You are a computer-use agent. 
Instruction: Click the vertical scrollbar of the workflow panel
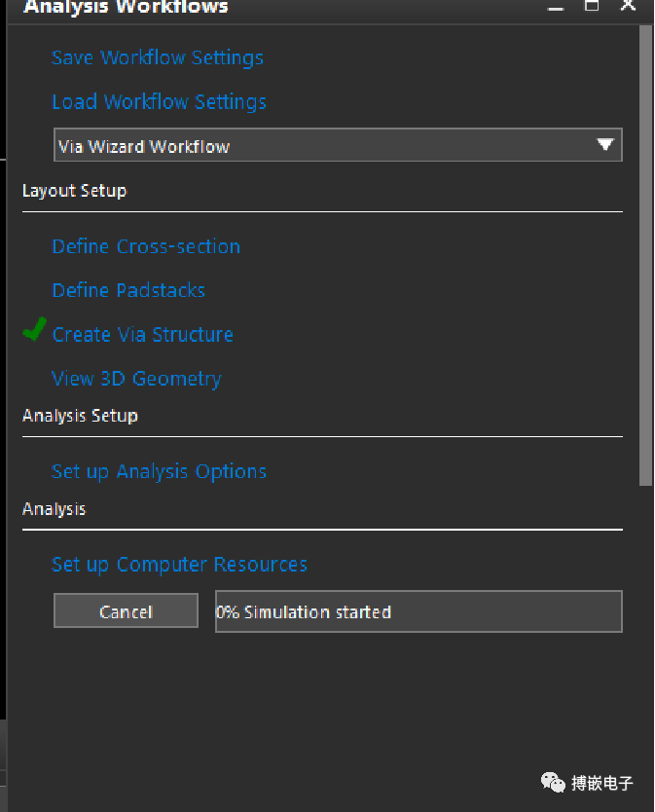click(x=645, y=255)
